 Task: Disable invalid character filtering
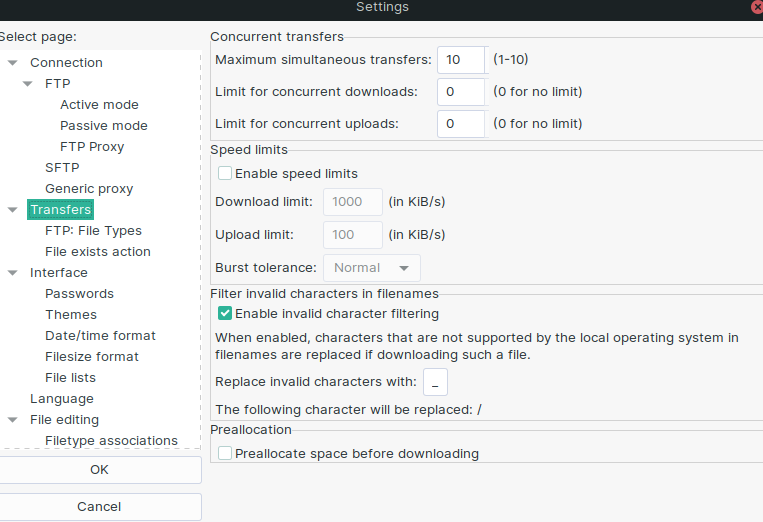[x=226, y=313]
